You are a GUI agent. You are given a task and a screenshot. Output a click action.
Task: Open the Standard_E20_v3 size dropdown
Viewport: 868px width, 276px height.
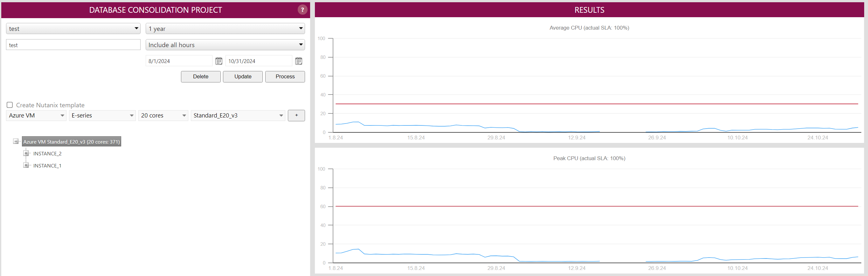238,115
